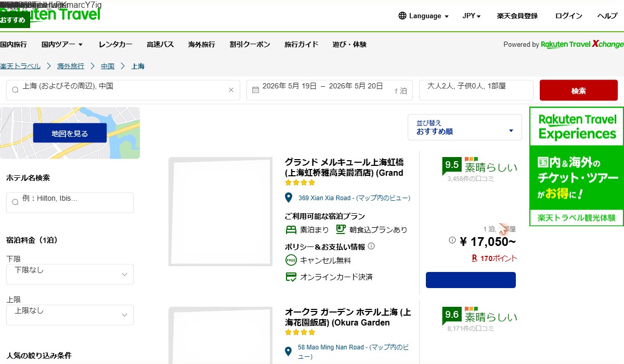Click the Rakuten Travel Xchange logo
This screenshot has height=364, width=624.
point(582,44)
